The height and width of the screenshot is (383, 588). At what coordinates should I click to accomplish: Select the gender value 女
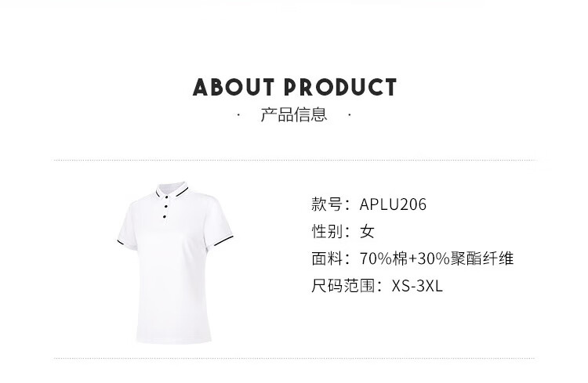click(367, 231)
